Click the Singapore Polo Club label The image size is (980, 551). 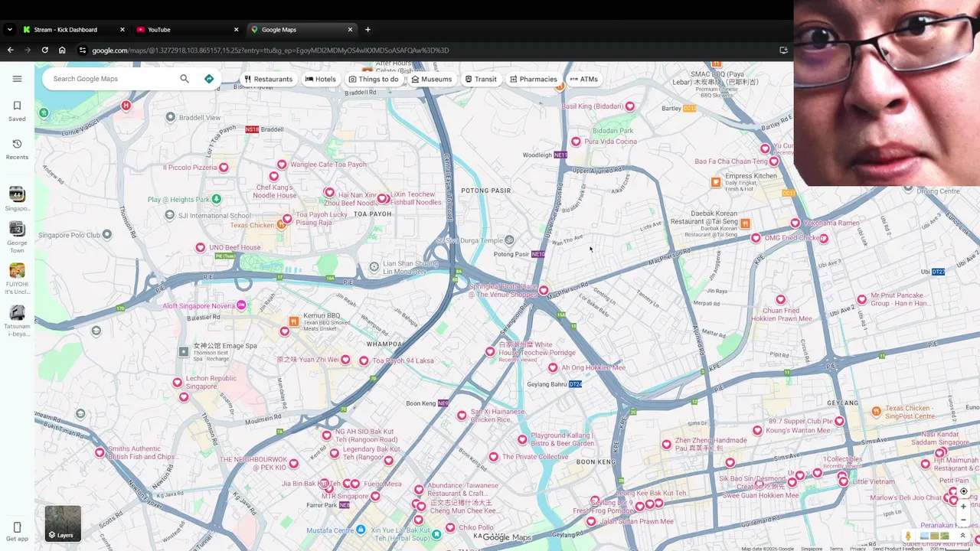[69, 235]
